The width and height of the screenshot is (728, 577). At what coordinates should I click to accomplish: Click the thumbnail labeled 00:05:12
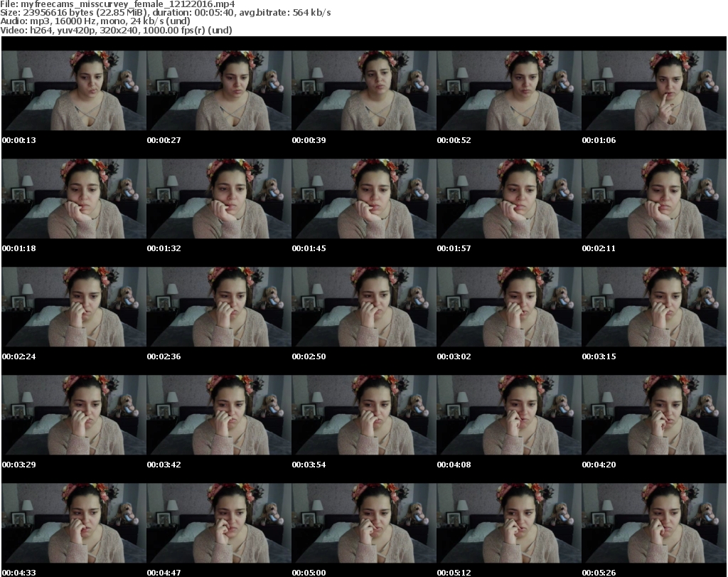pos(509,524)
